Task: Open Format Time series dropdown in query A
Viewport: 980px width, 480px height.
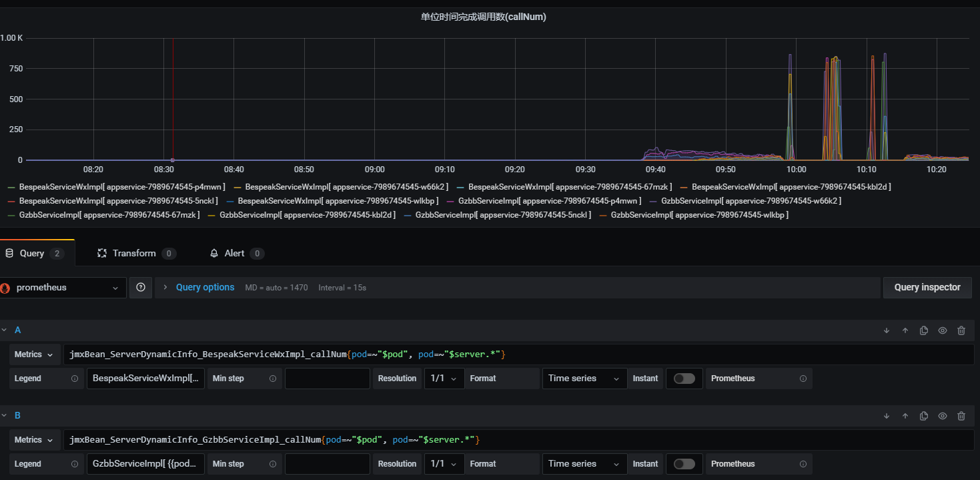Action: (x=585, y=379)
